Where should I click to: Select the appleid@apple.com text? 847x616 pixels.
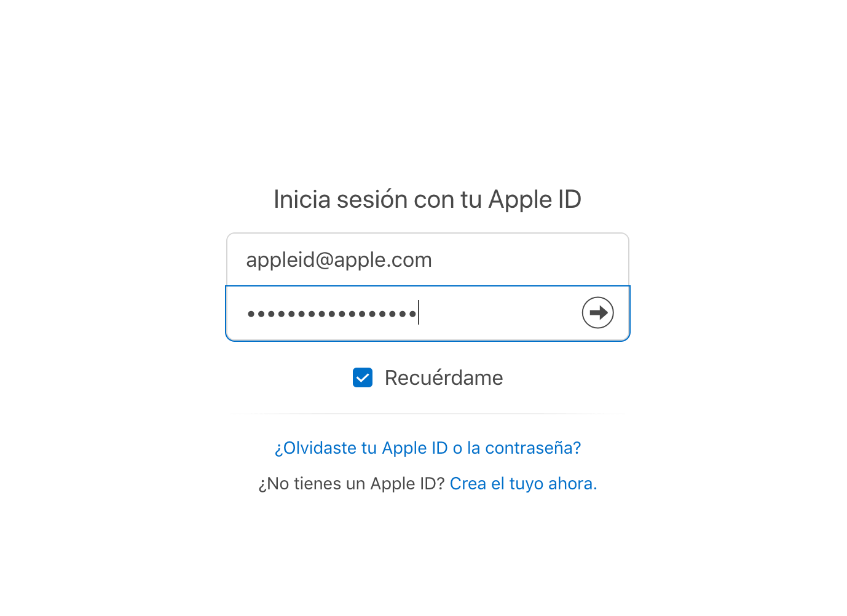pos(339,260)
